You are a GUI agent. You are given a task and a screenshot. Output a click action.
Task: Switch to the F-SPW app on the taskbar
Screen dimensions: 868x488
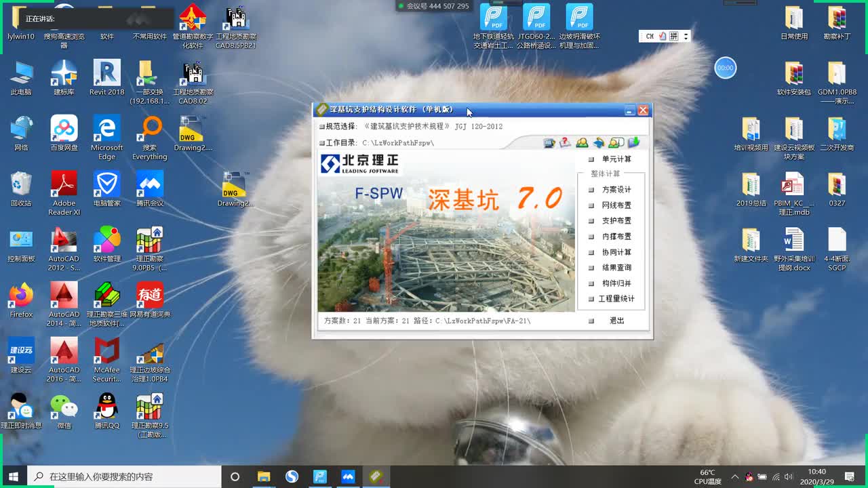click(x=376, y=476)
